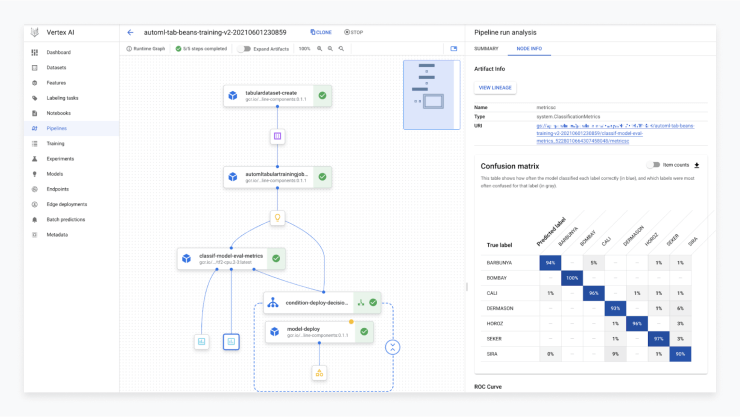Screen dimensions: 740x417
Task: Select the automltabulartrainingjob pipeline node
Action: 278,177
